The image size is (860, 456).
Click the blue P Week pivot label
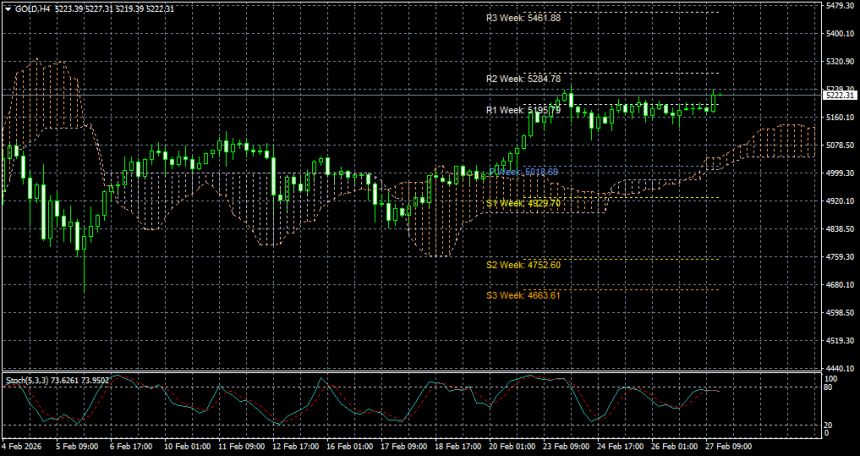pyautogui.click(x=523, y=172)
